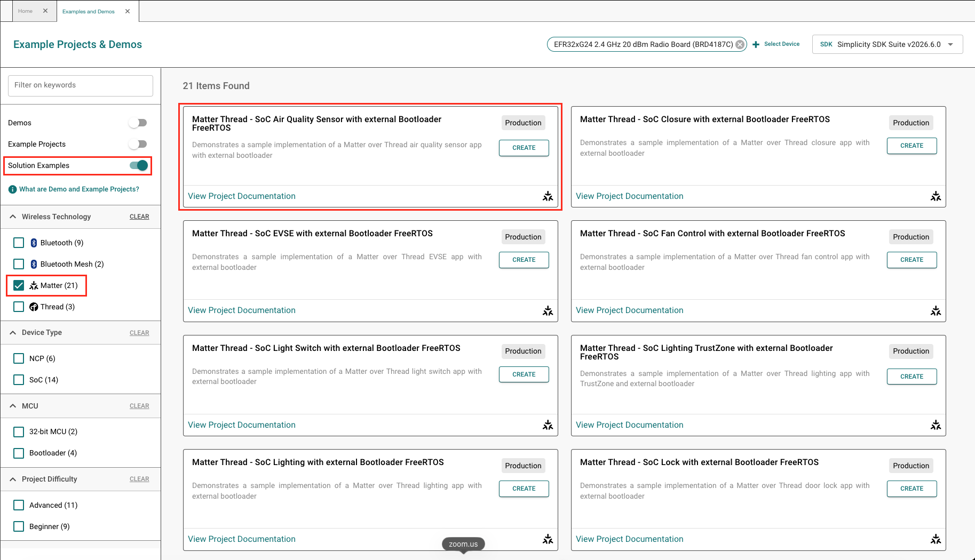
Task: Check the Bluetooth (9) filter checkbox
Action: pyautogui.click(x=19, y=243)
